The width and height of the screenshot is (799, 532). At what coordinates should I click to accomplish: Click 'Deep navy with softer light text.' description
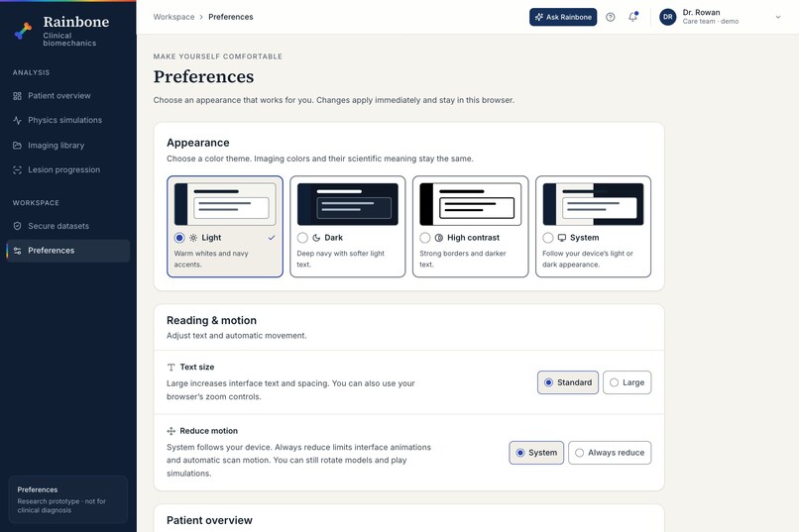pyautogui.click(x=340, y=259)
